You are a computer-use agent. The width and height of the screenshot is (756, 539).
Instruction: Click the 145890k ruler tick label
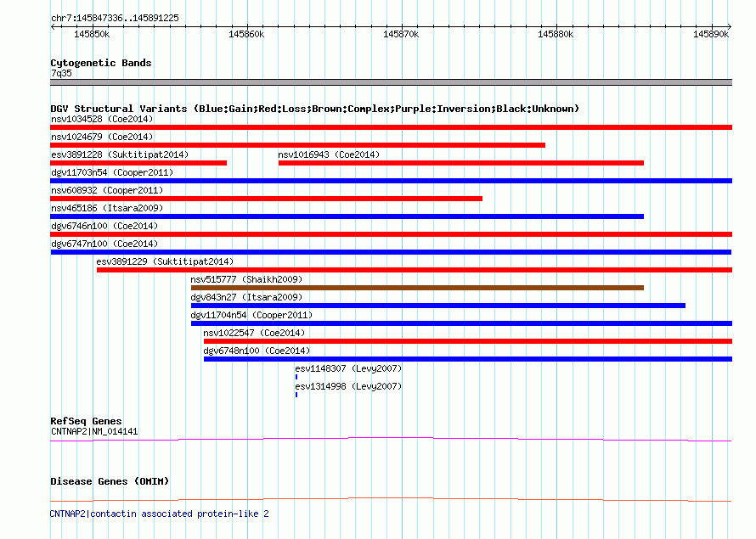click(x=711, y=34)
